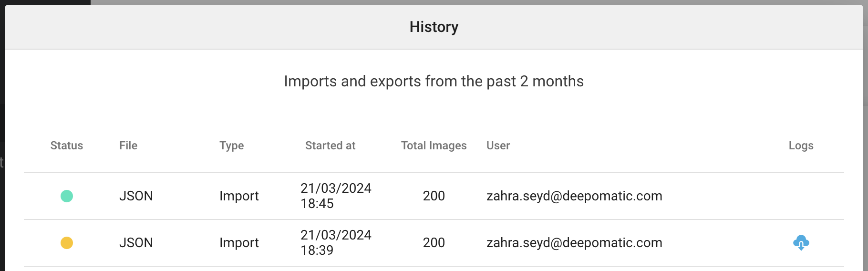Select JSON file in the 18:39 row
868x271 pixels.
136,243
